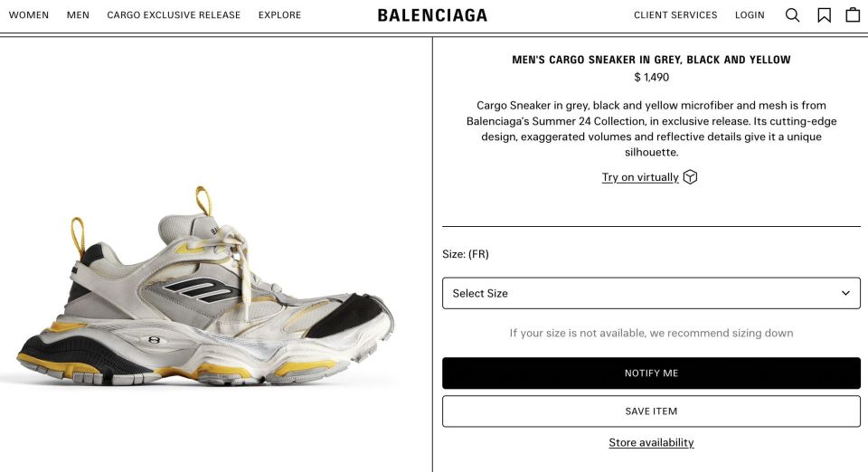Screen dimensions: 868x472
Task: Open the Try on virtually link
Action: (640, 177)
